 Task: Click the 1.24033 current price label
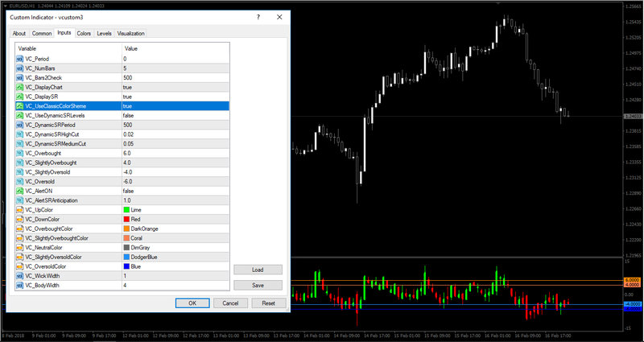pyautogui.click(x=632, y=116)
